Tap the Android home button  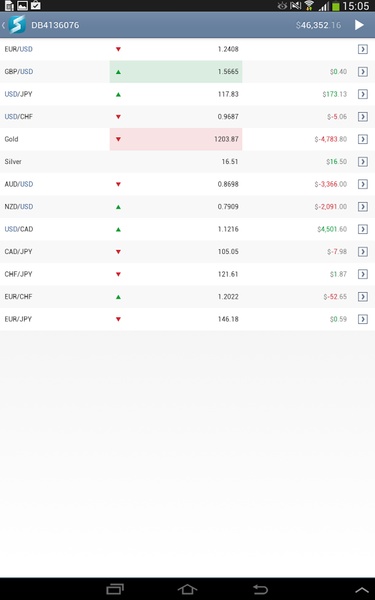pyautogui.click(x=187, y=589)
